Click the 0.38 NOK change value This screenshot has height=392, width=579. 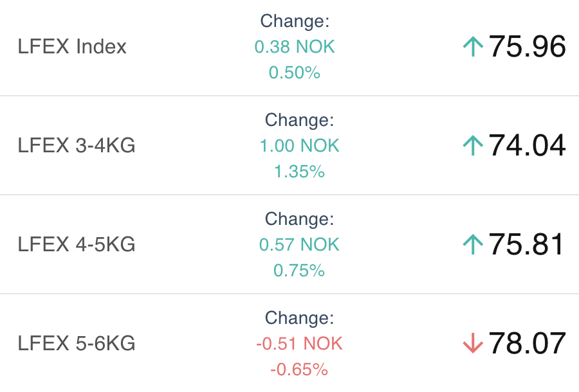[x=295, y=47]
